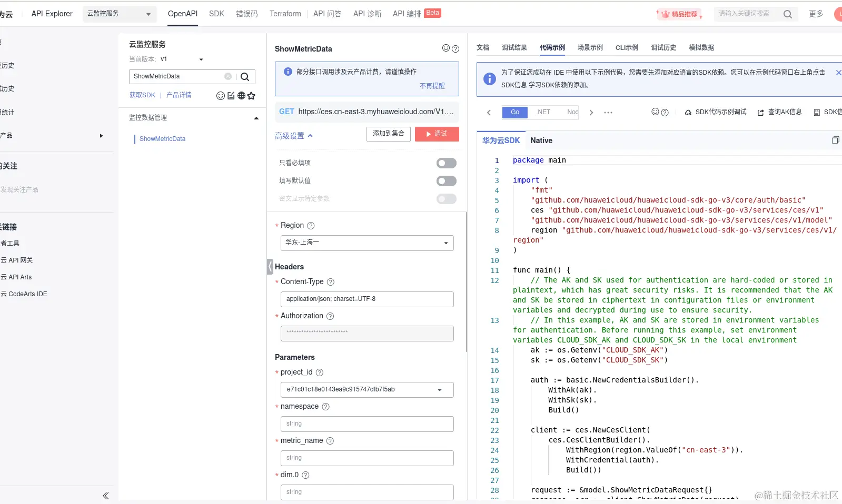Click the API search magnifier icon

point(245,77)
